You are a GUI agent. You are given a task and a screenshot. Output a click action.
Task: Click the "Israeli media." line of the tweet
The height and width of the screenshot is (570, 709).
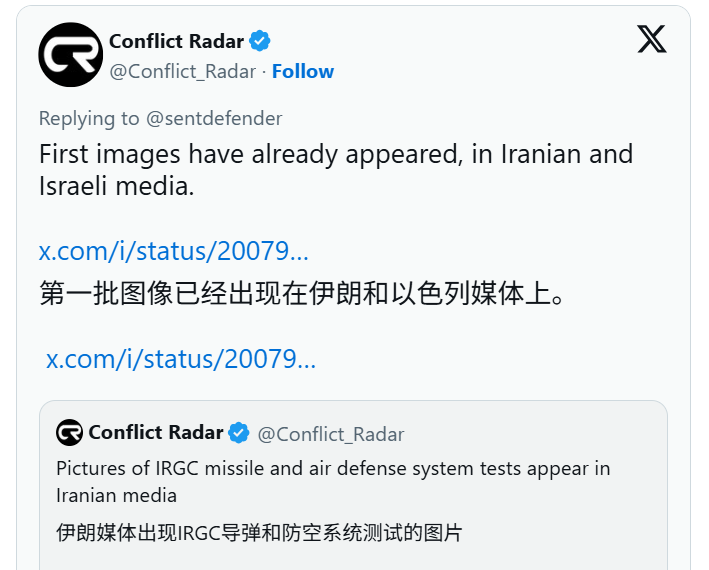coord(116,187)
